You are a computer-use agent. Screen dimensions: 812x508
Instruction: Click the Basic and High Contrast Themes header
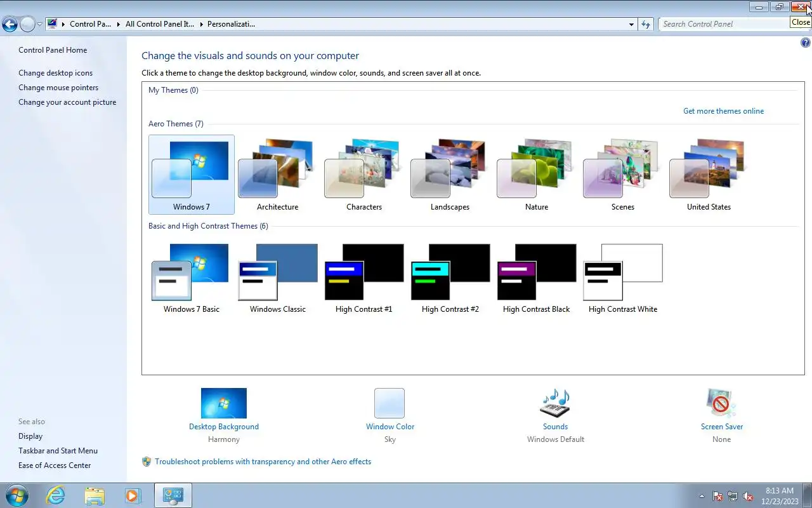tap(208, 226)
